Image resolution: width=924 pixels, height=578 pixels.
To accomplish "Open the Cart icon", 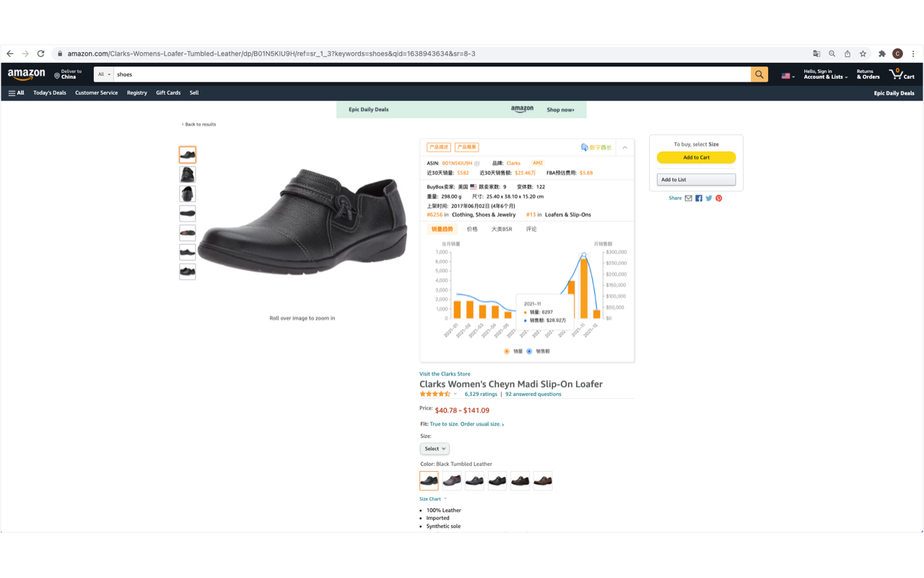I will (x=902, y=74).
